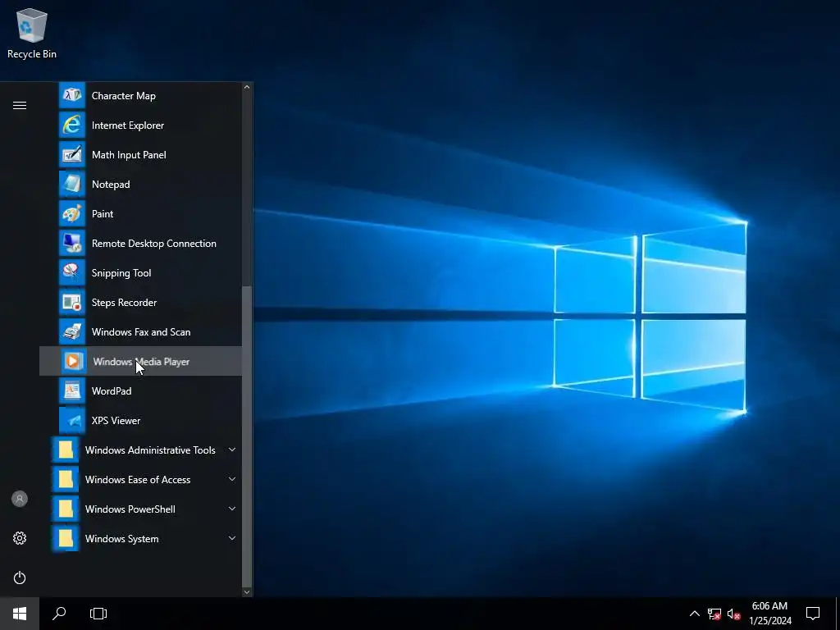Select the Notepad label

pos(111,185)
